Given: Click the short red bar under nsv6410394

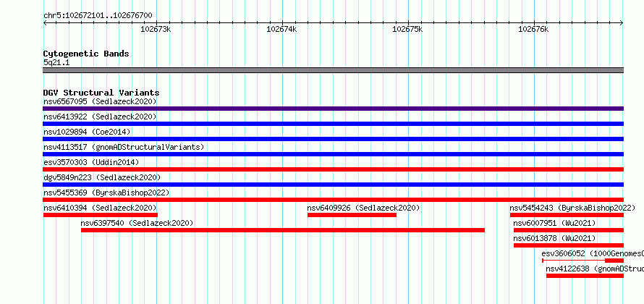Looking at the screenshot, I should click(x=100, y=215).
